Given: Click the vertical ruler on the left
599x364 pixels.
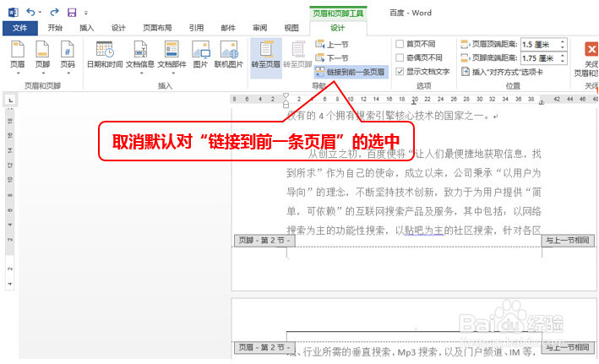Looking at the screenshot, I should tap(10, 198).
